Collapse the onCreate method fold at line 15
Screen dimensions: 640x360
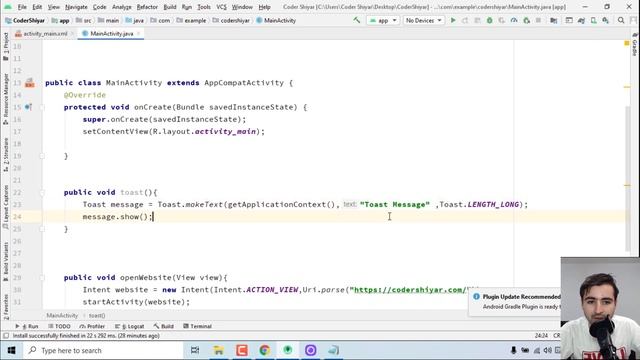click(42, 107)
